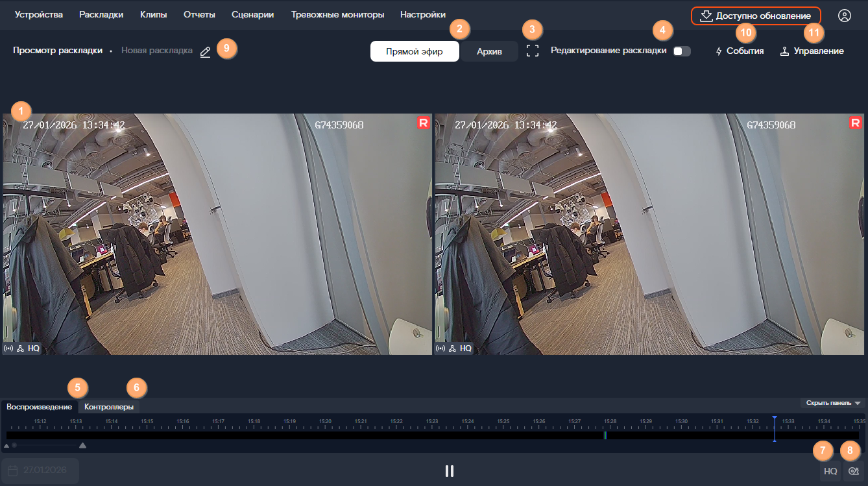Click the timeline zoom slider handle

[x=14, y=446]
